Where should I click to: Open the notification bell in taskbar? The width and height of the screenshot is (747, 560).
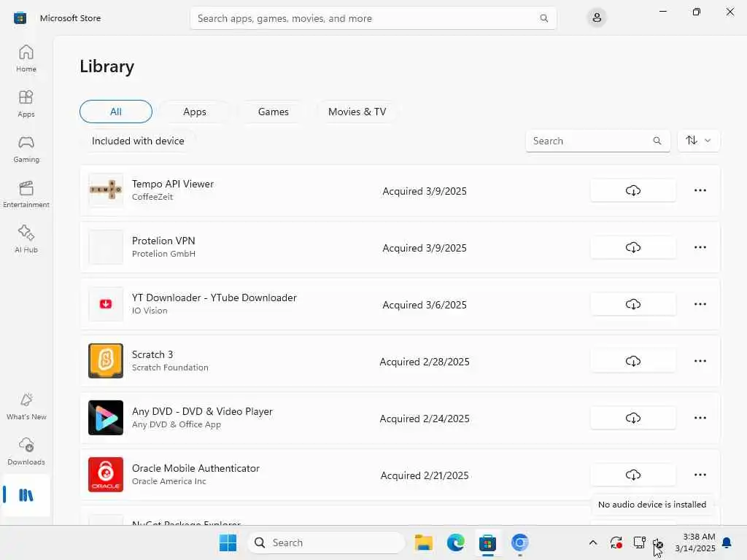pyautogui.click(x=727, y=542)
